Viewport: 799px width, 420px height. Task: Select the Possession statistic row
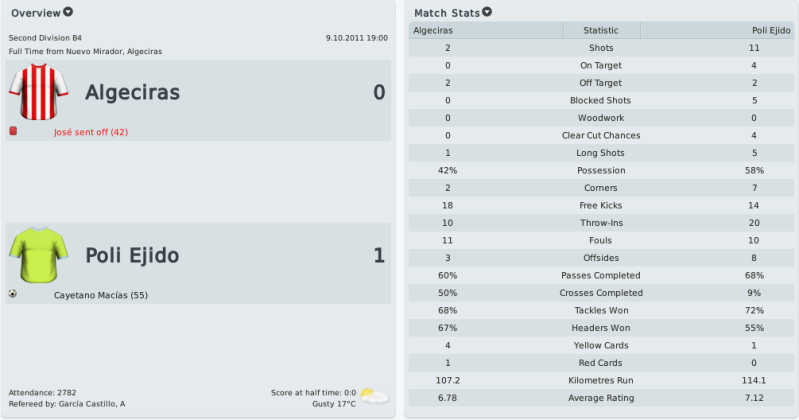click(601, 170)
